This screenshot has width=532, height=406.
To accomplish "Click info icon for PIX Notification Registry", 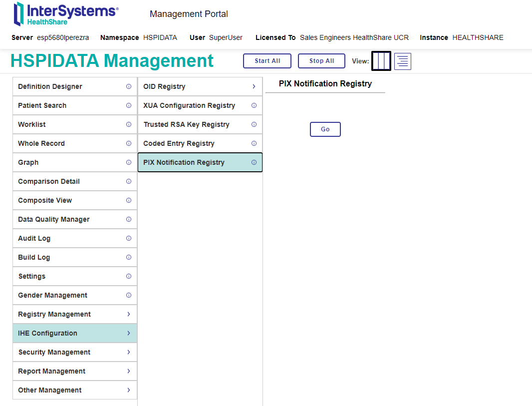I will pyautogui.click(x=254, y=163).
